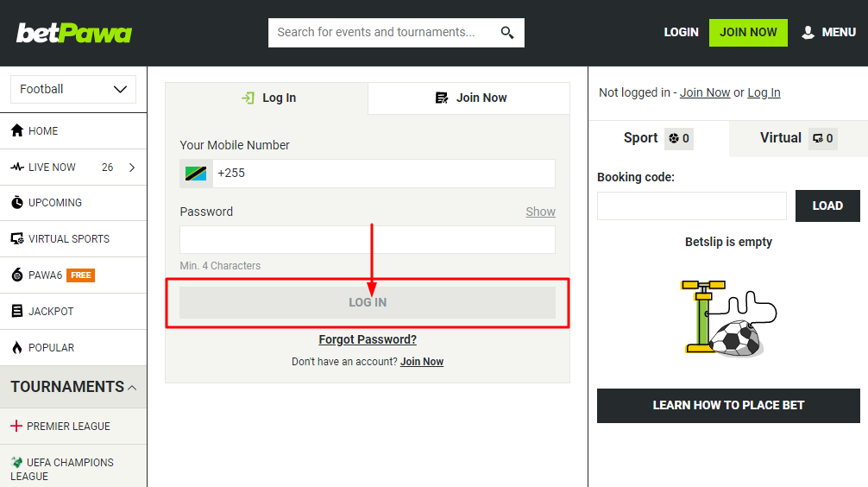868x487 pixels.
Task: Open HOME in the sidebar
Action: point(73,130)
